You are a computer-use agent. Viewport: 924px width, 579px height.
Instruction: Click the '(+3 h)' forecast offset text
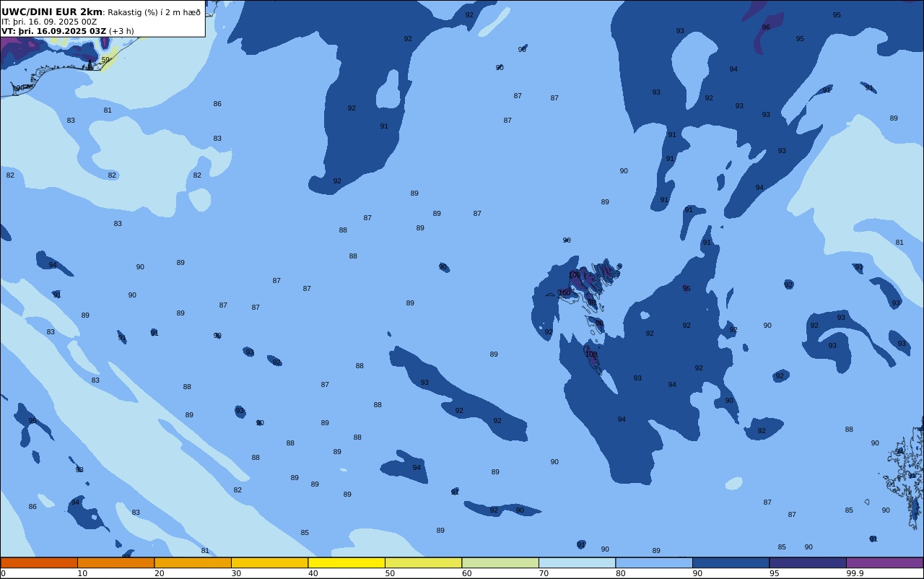point(121,31)
